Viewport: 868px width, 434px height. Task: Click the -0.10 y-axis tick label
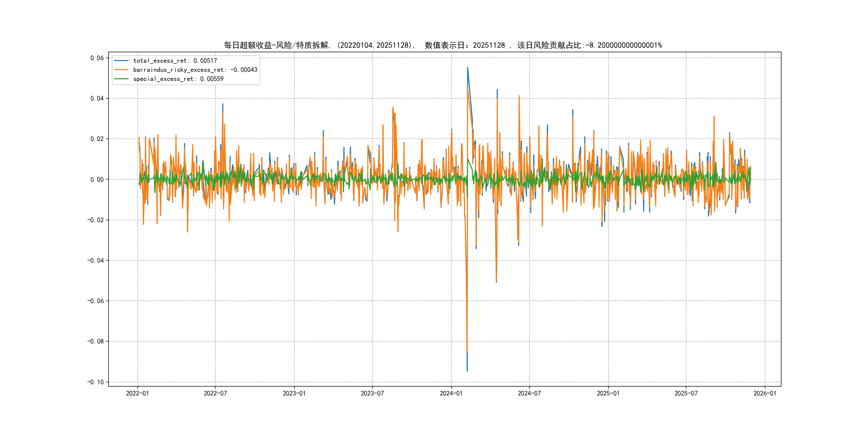click(96, 382)
